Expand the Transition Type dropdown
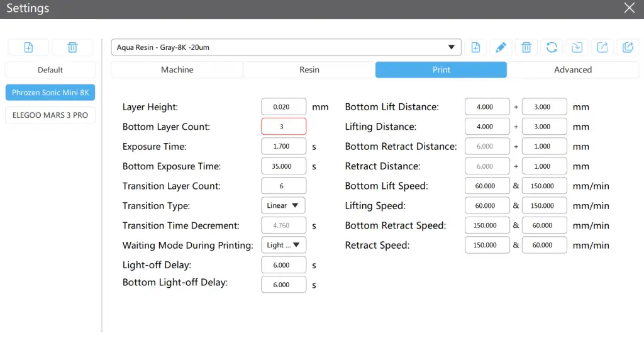This screenshot has height=347, width=644. tap(283, 206)
